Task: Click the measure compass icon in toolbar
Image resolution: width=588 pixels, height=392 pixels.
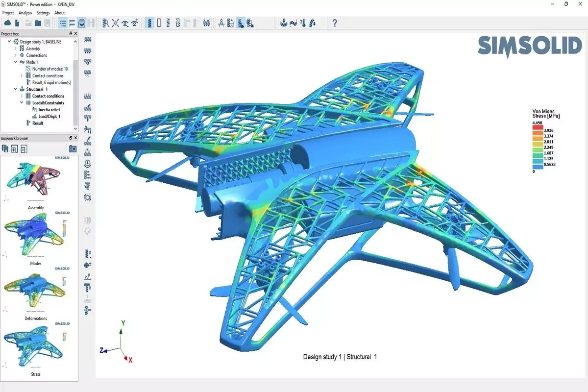Action: (221, 23)
